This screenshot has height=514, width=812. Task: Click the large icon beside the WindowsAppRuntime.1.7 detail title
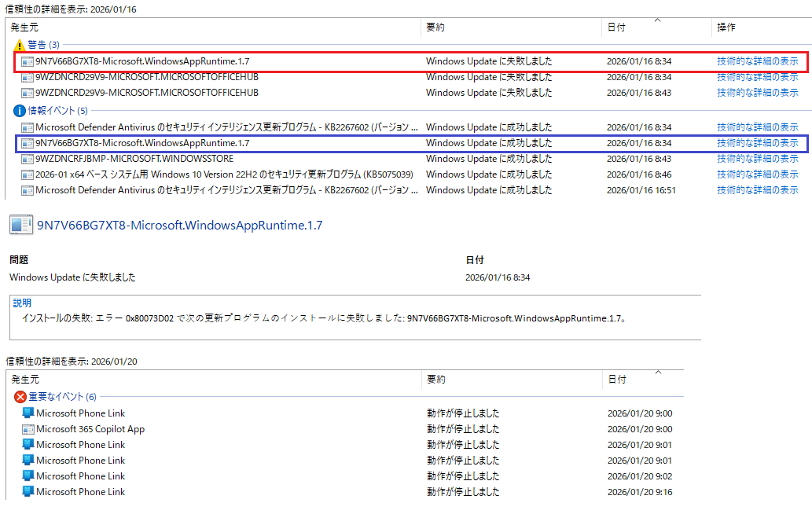(x=21, y=225)
